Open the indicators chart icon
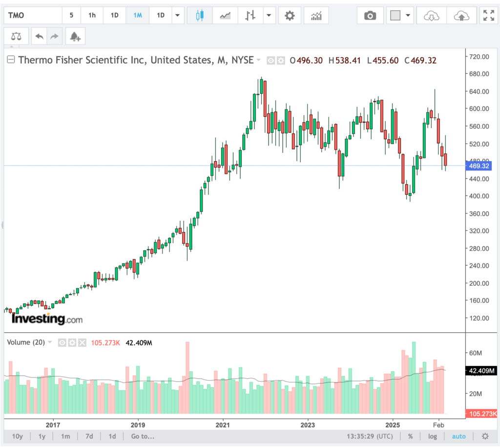This screenshot has width=500, height=448. [316, 15]
